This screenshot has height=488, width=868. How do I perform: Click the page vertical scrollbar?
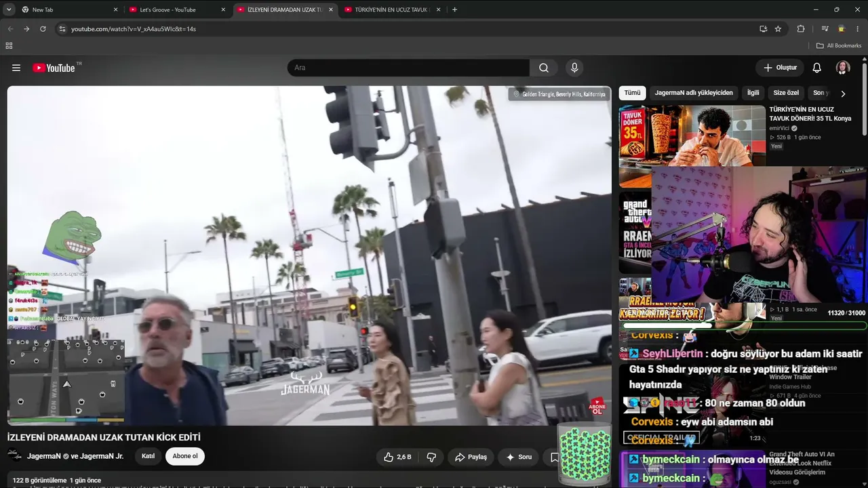click(x=865, y=98)
